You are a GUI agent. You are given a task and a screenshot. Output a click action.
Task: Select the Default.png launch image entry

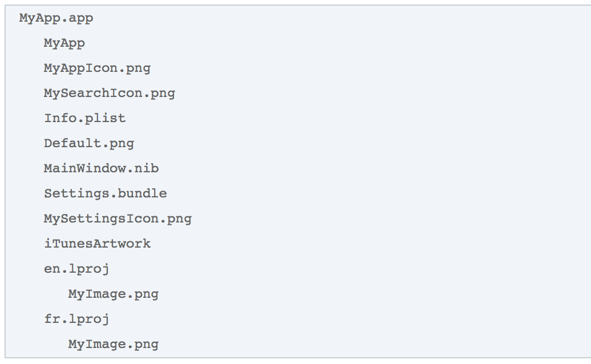coord(89,143)
